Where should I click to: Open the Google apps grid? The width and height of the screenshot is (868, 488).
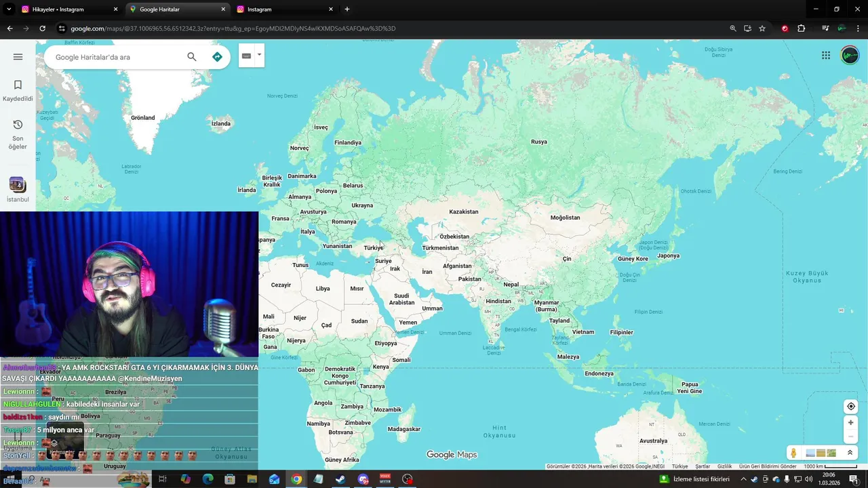[826, 56]
